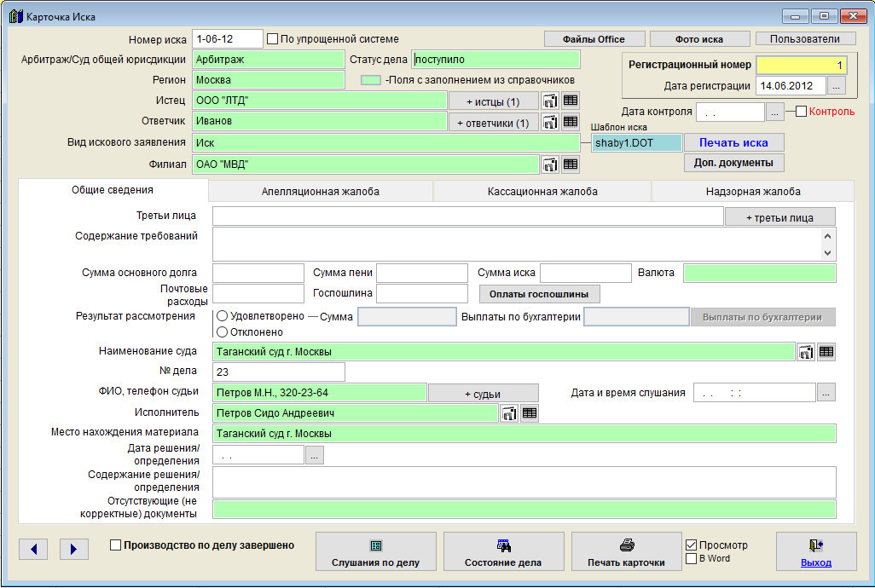875x588 pixels.
Task: Print the card via Печать карточки
Action: (x=626, y=552)
